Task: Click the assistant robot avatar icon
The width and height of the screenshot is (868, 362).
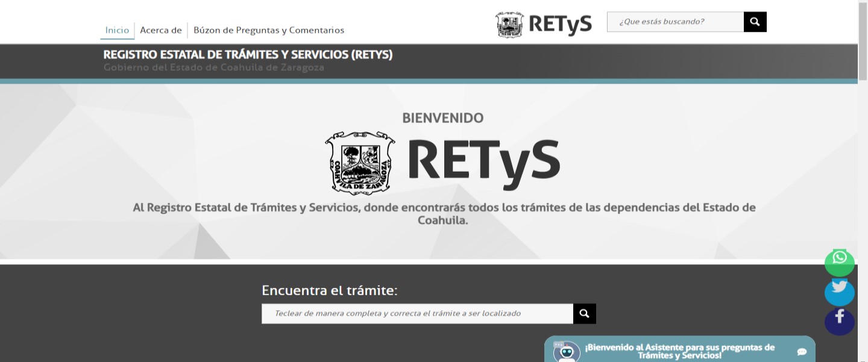Action: [x=567, y=352]
